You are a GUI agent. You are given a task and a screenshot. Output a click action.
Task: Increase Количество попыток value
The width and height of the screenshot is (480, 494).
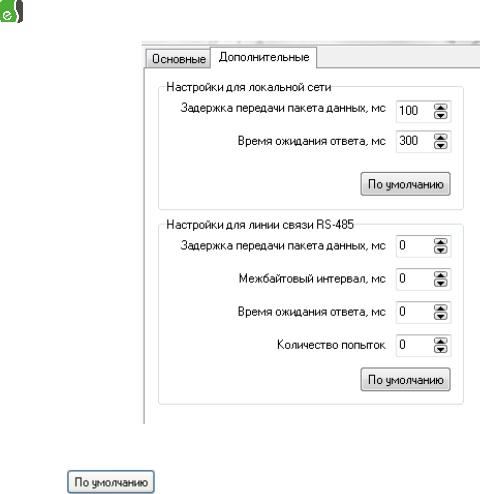[441, 341]
